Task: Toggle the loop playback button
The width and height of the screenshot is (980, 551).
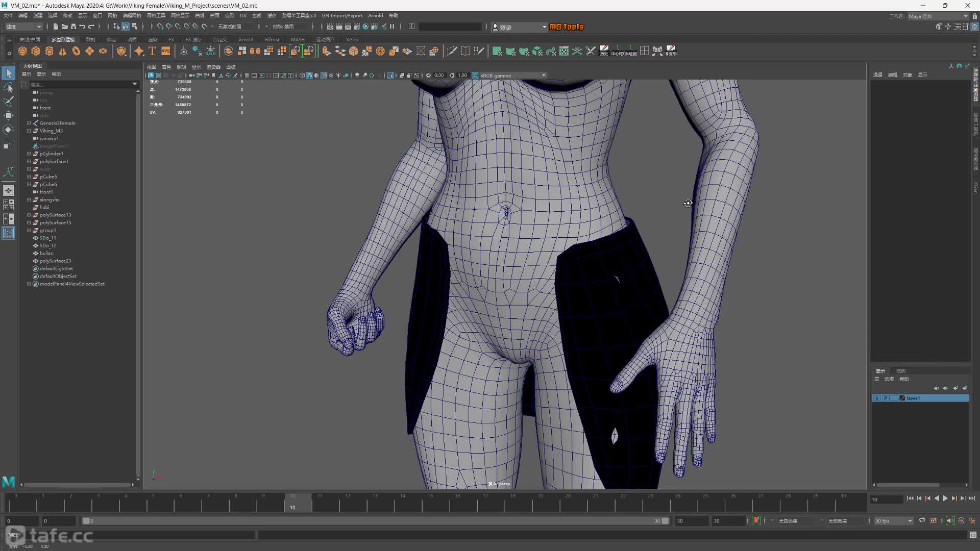Action: pos(922,520)
